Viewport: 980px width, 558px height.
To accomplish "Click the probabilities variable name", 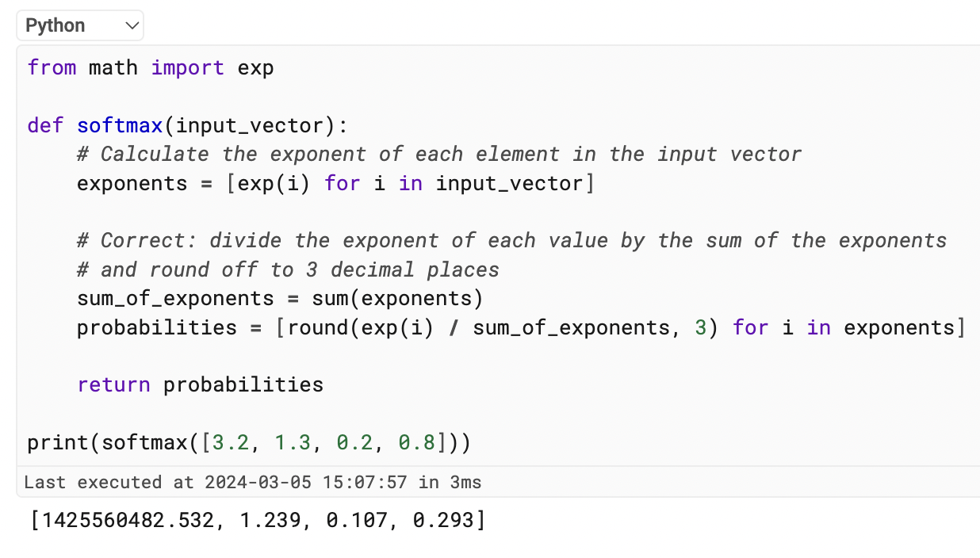I will 155,327.
